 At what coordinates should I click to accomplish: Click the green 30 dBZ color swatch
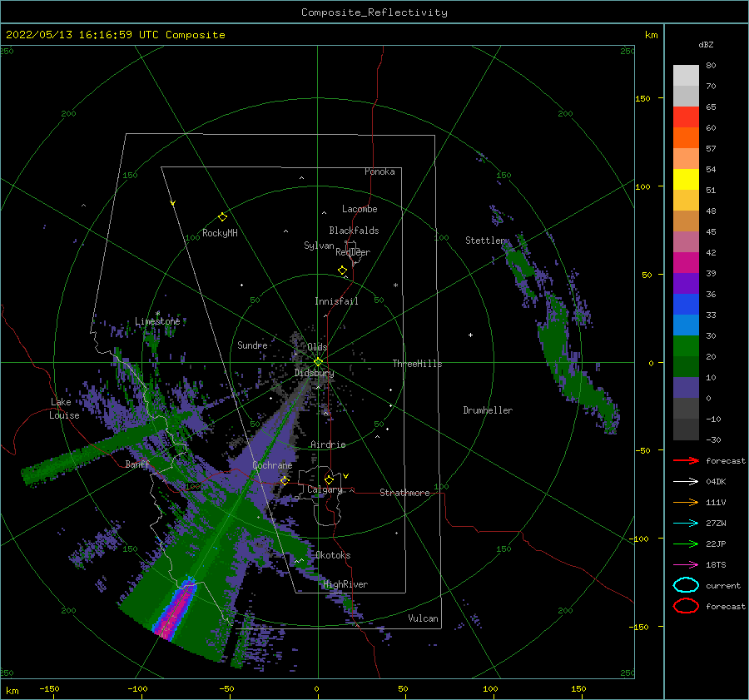[686, 345]
